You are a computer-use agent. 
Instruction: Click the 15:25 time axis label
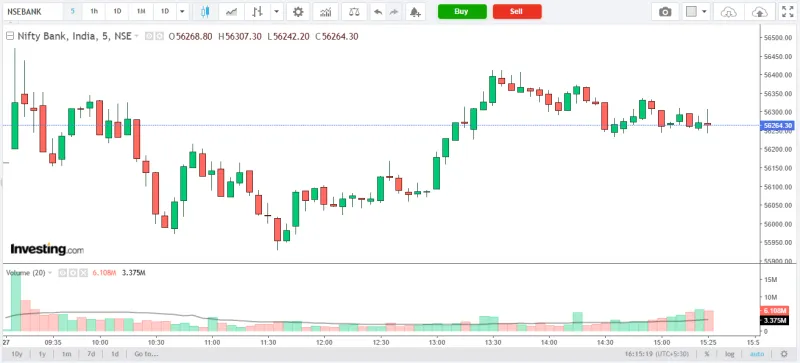(708, 342)
